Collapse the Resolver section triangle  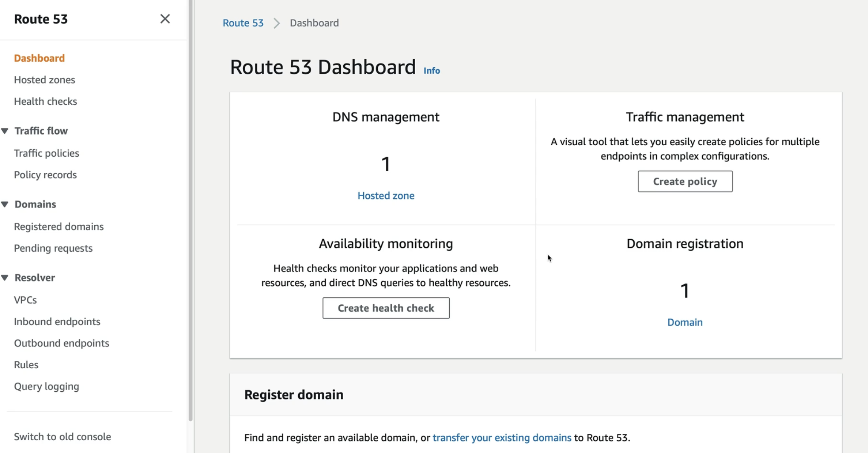coord(5,278)
